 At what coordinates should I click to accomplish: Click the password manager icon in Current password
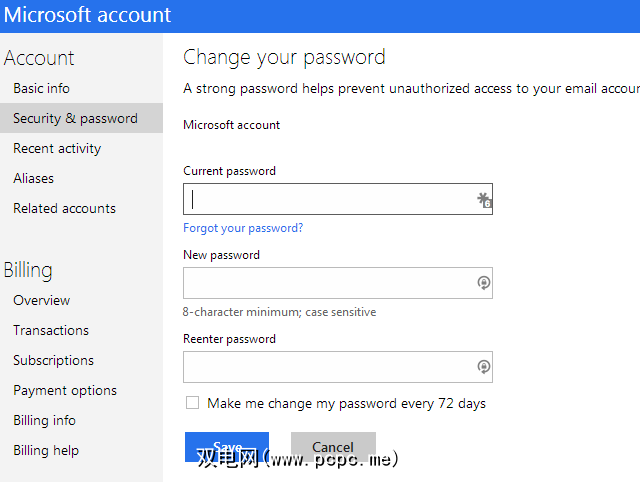[x=484, y=200]
